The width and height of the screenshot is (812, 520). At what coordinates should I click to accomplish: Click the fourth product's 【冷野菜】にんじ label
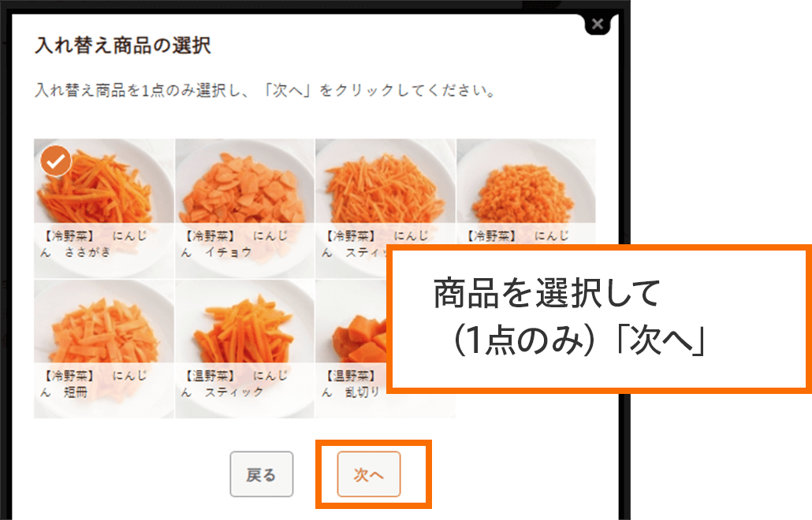coord(517,236)
